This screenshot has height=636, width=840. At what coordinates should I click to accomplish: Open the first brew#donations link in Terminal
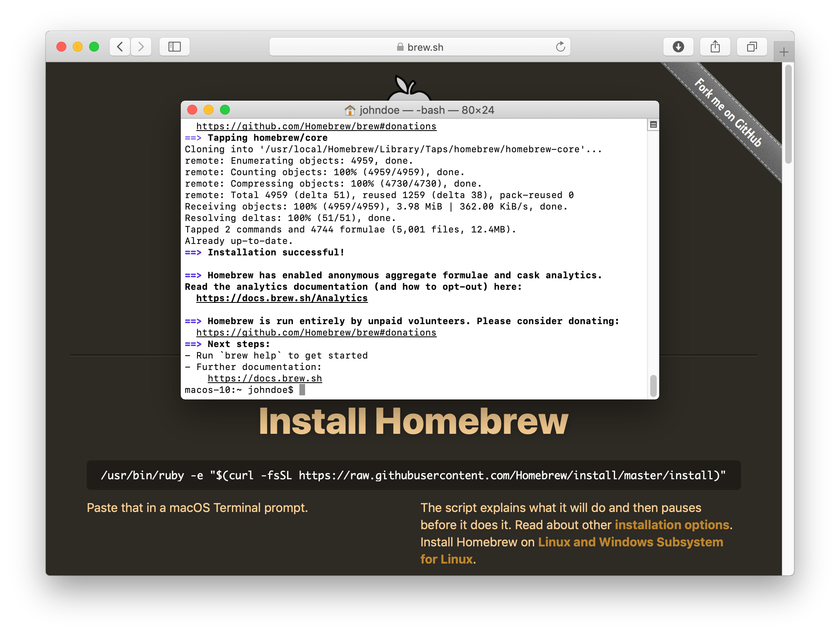tap(316, 126)
